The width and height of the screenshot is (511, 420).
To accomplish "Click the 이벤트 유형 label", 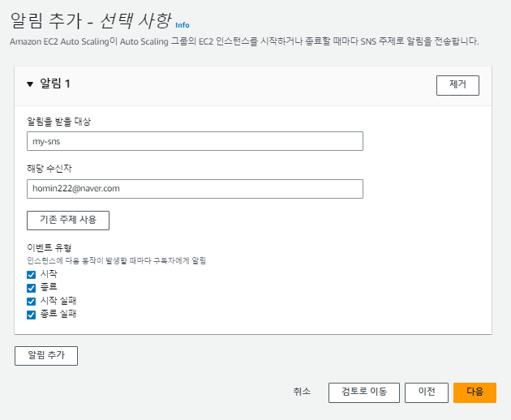I will pos(49,248).
